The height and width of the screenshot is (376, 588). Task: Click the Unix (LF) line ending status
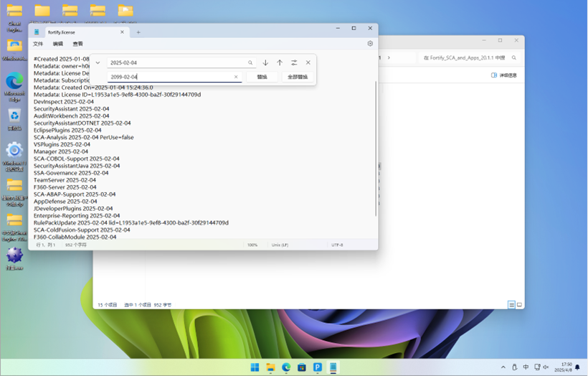click(x=280, y=245)
